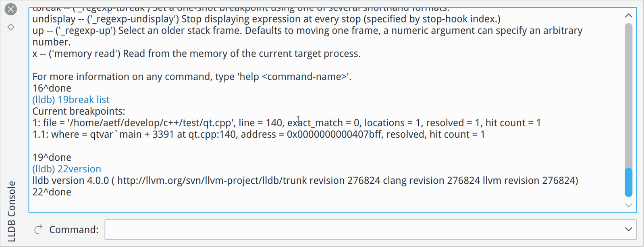
Task: Click the circular arrow icon beside Command
Action: click(x=38, y=230)
